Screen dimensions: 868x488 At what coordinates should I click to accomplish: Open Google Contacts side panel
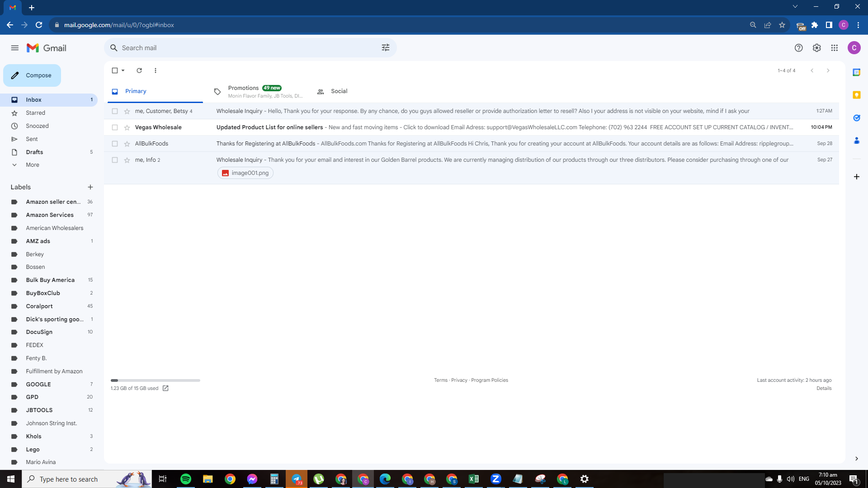[x=856, y=141]
